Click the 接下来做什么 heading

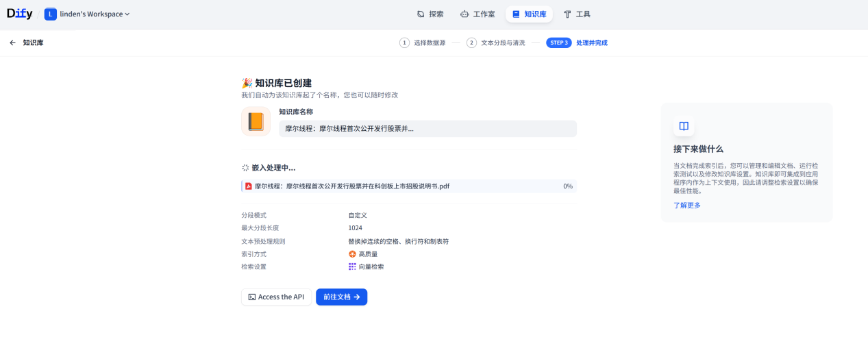tap(698, 149)
